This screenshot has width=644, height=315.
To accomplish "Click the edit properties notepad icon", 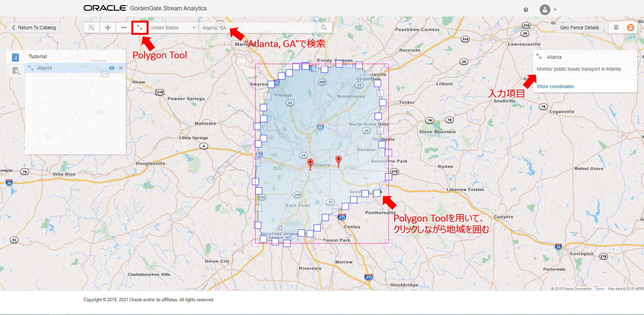I will coord(616,28).
